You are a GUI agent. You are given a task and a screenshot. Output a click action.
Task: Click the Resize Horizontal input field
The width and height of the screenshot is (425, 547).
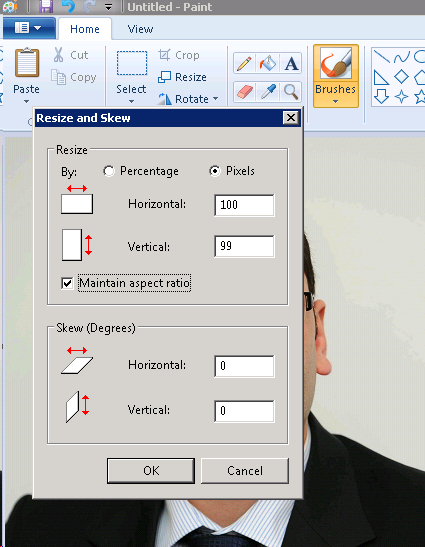pyautogui.click(x=244, y=205)
